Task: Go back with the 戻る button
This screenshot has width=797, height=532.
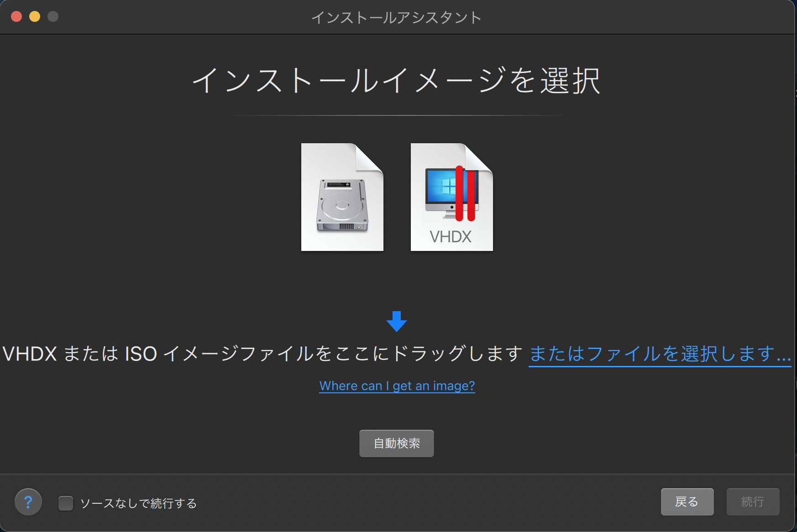Action: click(687, 502)
